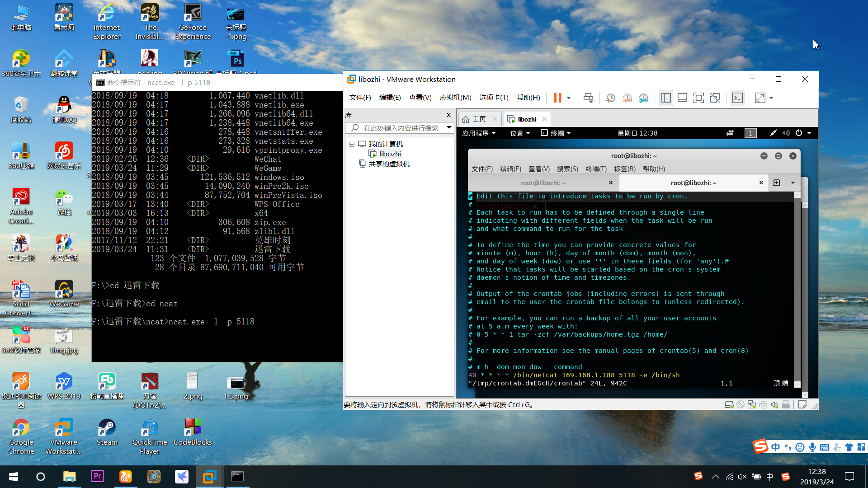
Task: Open message log status bar icon
Action: point(802,405)
